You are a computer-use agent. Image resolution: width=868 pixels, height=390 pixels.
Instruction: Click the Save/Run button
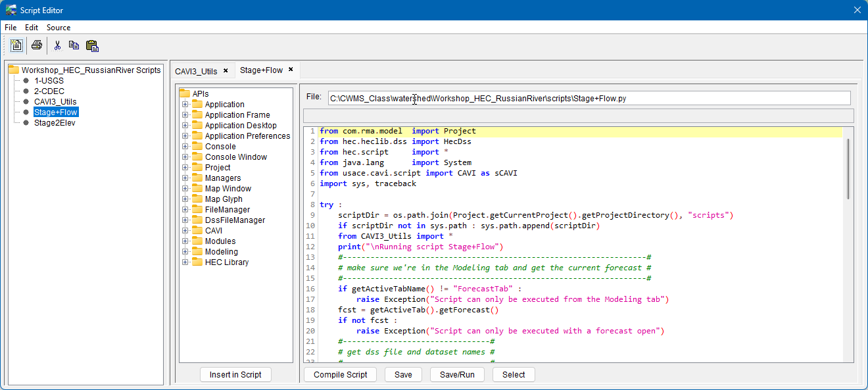click(x=457, y=375)
